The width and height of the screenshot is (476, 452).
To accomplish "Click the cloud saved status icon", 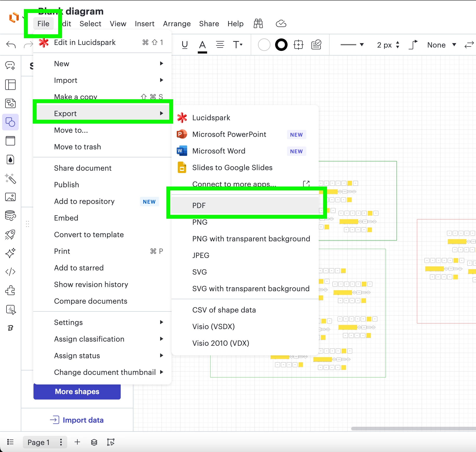I will click(x=281, y=24).
